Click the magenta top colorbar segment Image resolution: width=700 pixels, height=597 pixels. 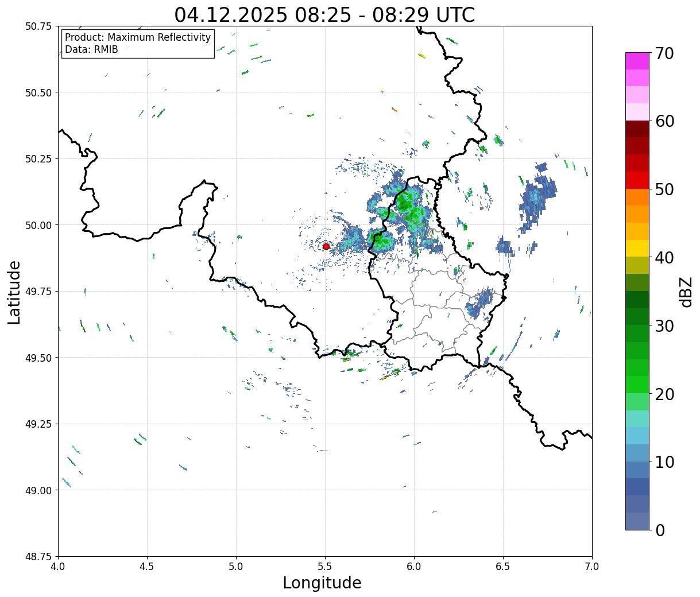[637, 61]
